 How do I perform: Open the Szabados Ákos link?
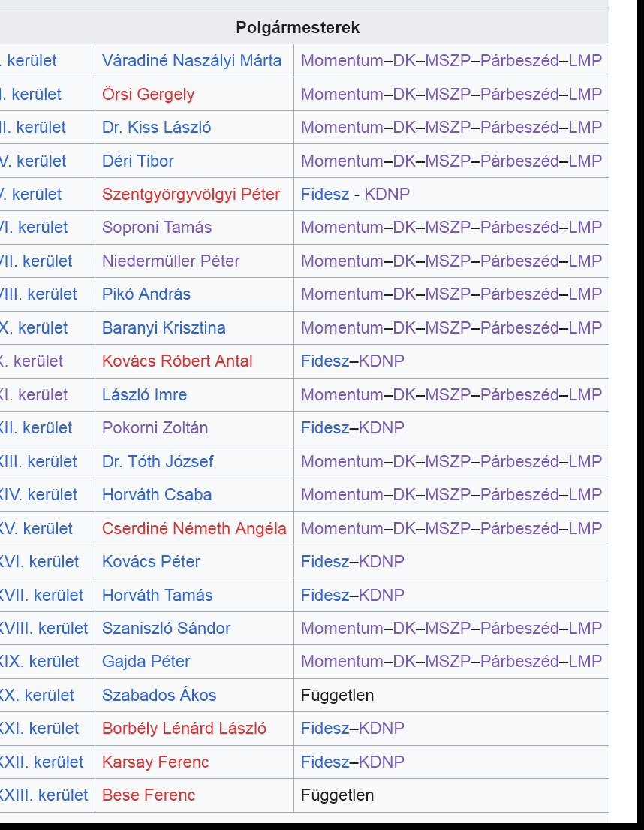click(158, 696)
